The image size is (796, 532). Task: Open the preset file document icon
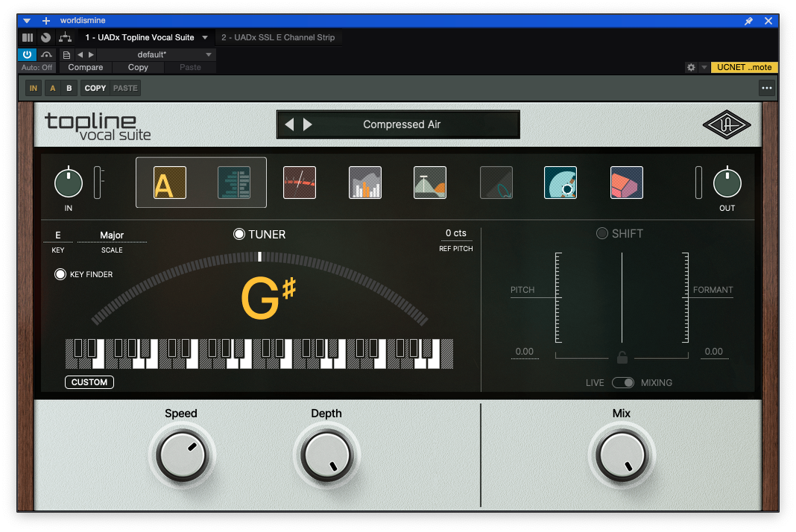point(66,54)
